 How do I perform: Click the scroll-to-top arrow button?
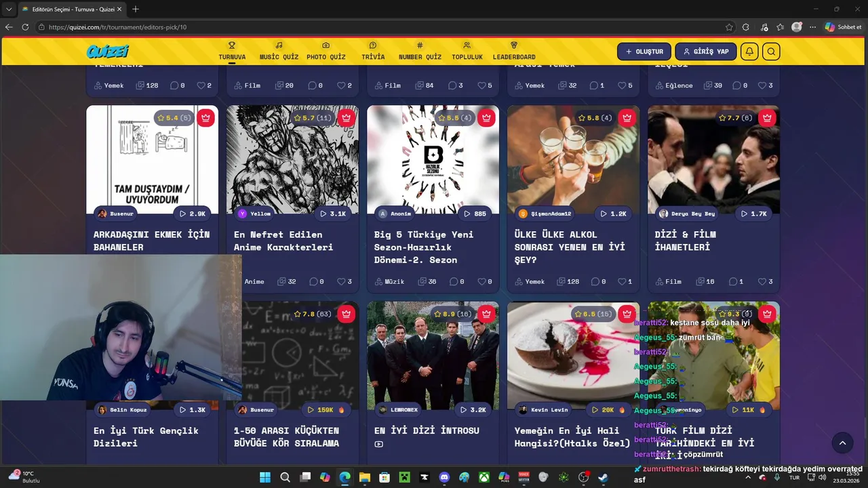(842, 443)
